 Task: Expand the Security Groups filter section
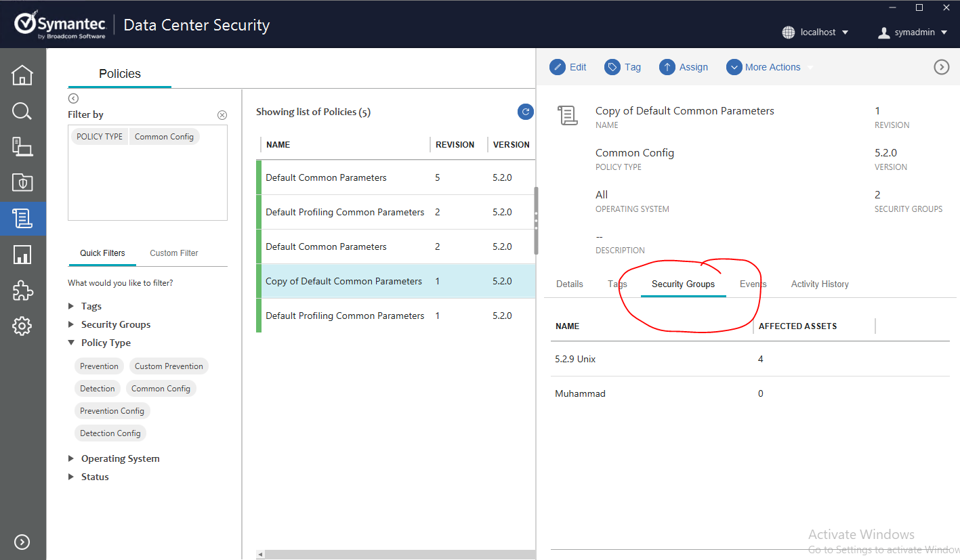click(110, 324)
